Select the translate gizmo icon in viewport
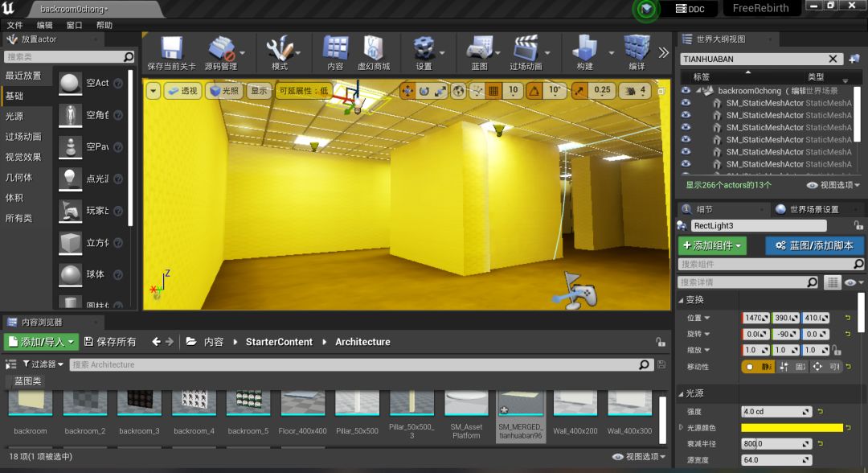 point(408,91)
